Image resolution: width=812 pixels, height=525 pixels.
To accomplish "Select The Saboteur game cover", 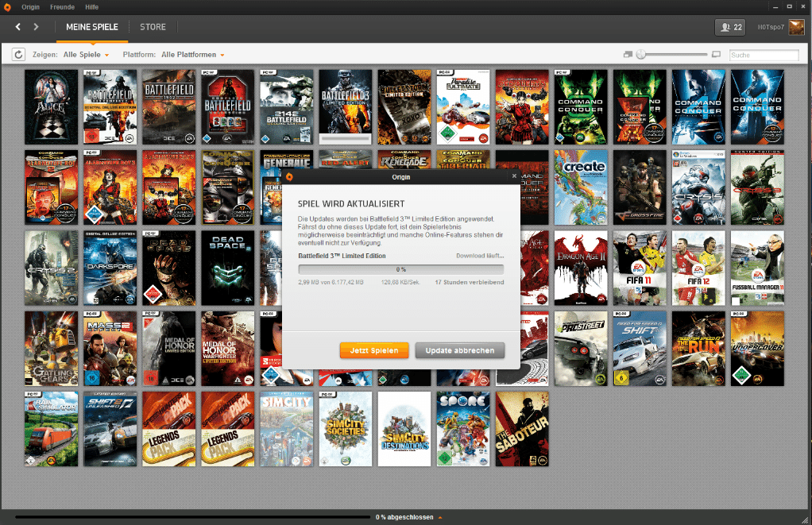I will pyautogui.click(x=522, y=429).
